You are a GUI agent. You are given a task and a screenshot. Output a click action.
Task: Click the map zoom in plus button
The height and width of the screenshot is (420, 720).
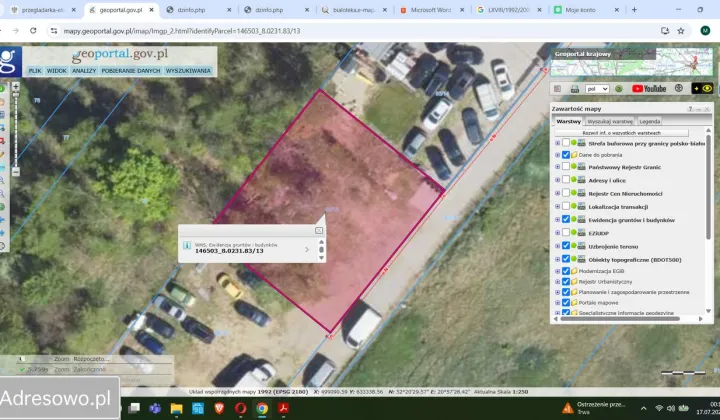16,86
